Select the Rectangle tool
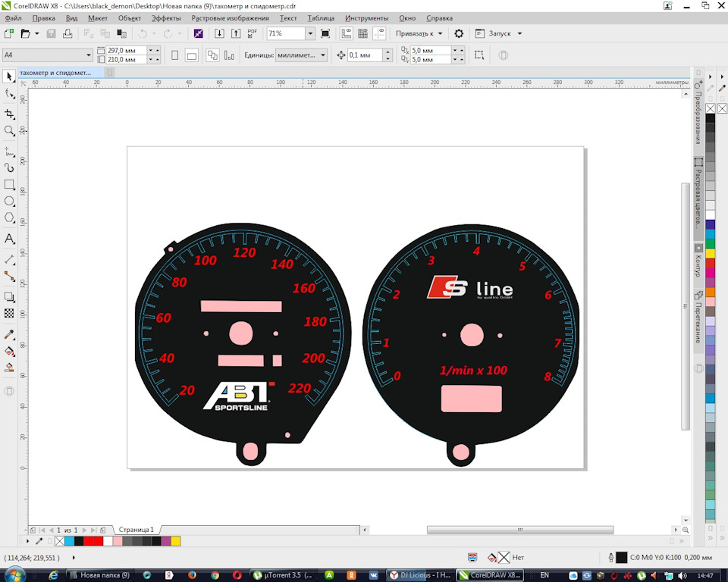The width and height of the screenshot is (728, 582). click(x=9, y=184)
